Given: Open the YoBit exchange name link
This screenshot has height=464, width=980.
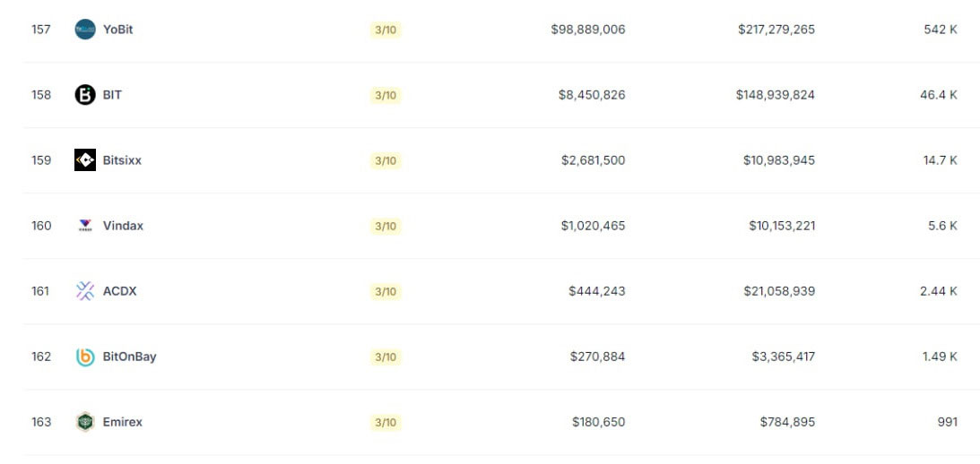Looking at the screenshot, I should point(118,30).
